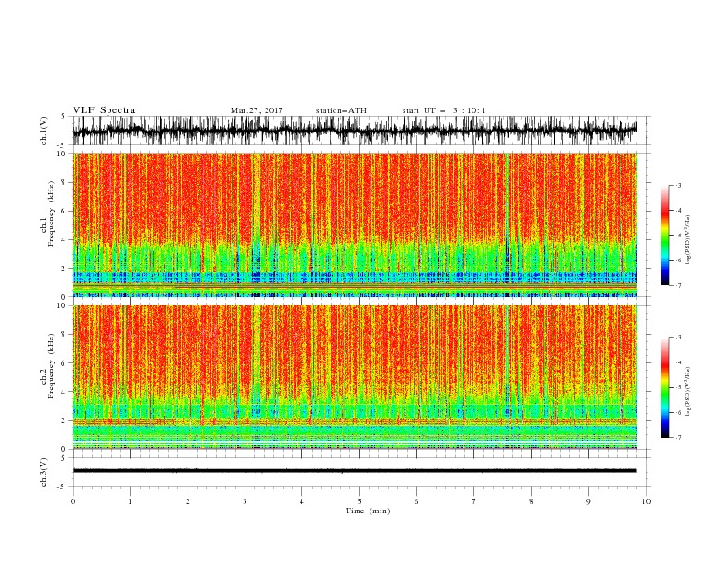
Task: Click the "ch.1(V)" waveform axis label
Action: (44, 131)
